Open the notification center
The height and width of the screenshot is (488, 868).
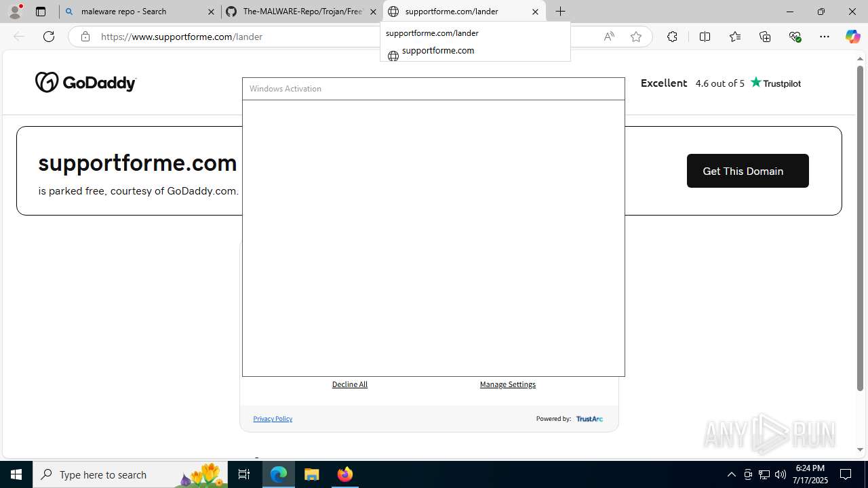(846, 474)
